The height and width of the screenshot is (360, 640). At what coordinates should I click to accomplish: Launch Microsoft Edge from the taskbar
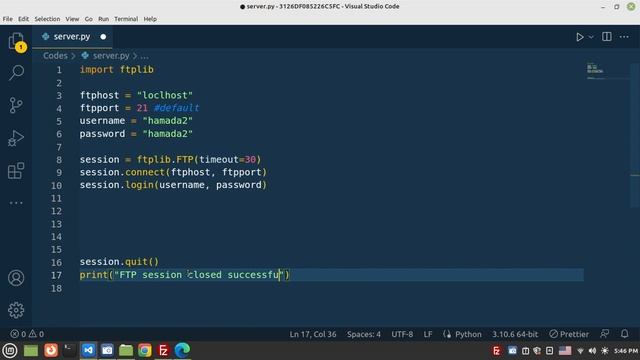(x=182, y=350)
